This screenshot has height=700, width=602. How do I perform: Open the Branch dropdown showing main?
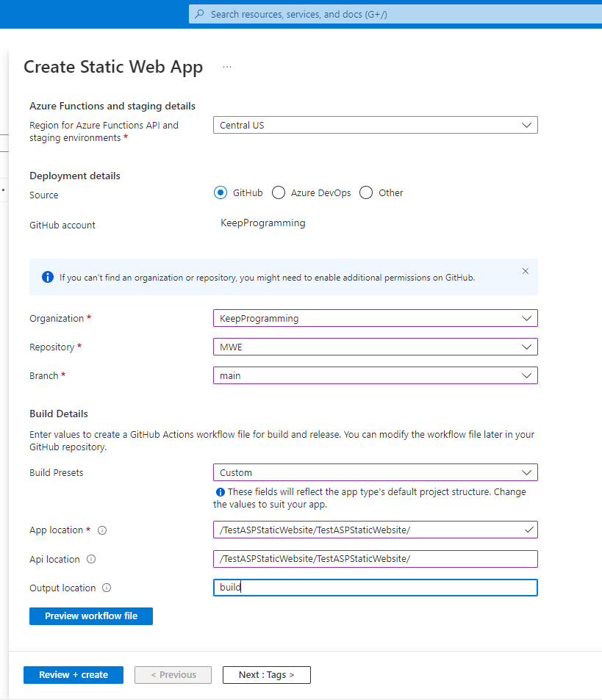tap(376, 375)
